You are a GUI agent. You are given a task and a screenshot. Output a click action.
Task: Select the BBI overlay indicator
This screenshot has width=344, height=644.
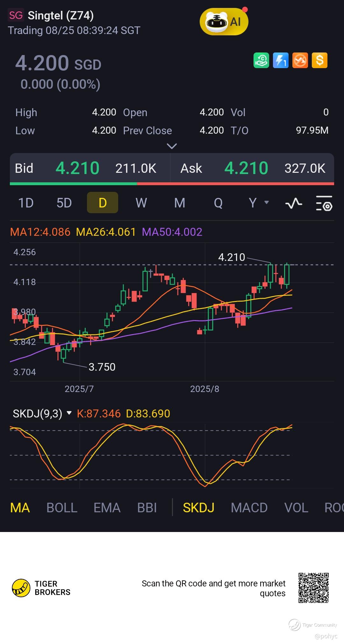[147, 507]
